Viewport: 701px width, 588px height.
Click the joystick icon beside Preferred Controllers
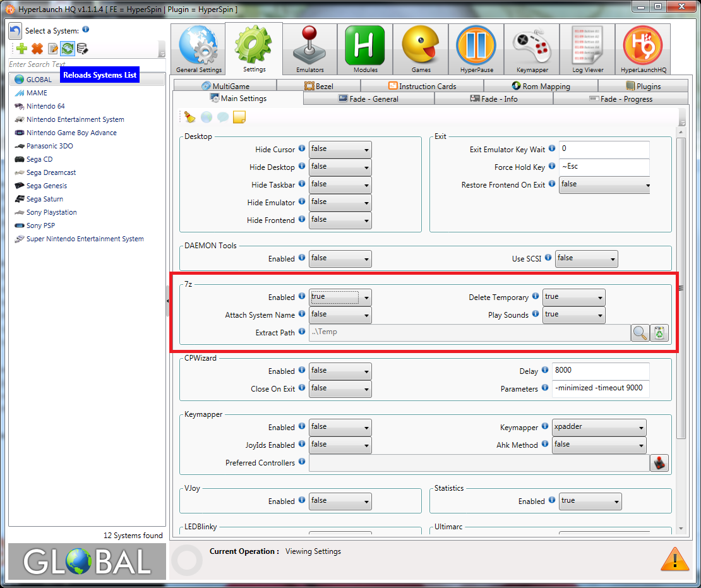click(x=659, y=463)
